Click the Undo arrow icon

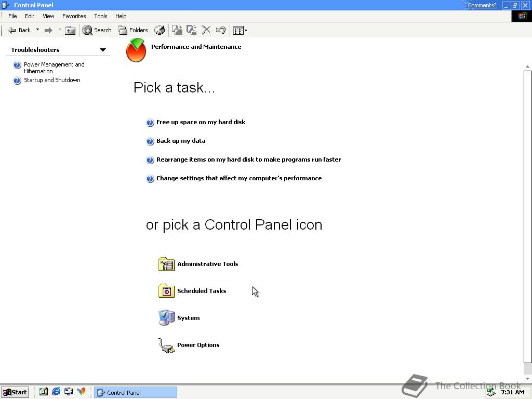pyautogui.click(x=220, y=30)
